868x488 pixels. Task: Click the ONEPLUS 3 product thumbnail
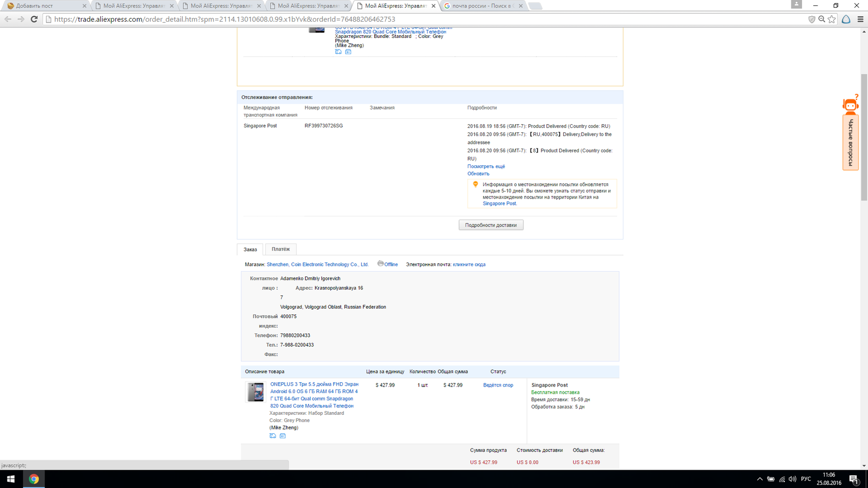tap(255, 391)
